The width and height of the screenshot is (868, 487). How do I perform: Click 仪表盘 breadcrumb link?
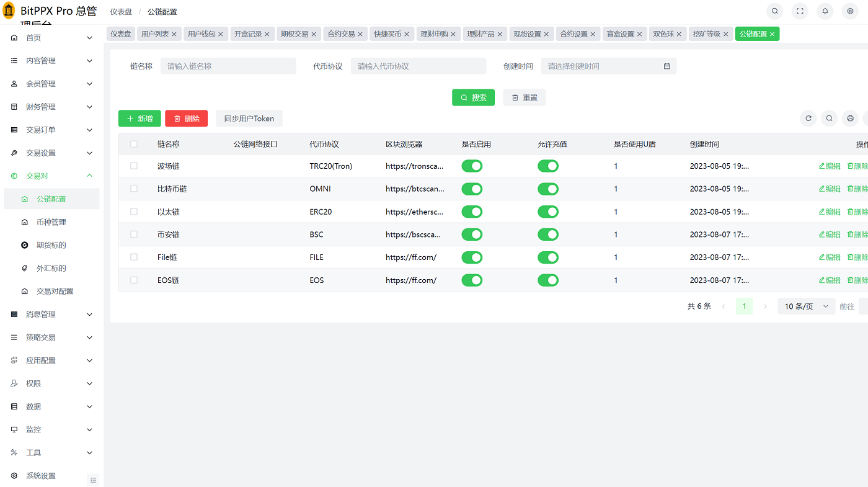point(120,12)
